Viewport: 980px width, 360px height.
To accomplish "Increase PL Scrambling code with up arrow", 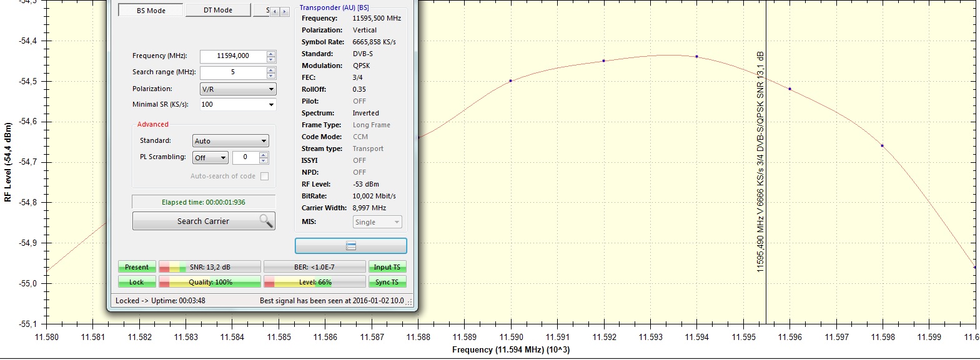I will pyautogui.click(x=264, y=154).
